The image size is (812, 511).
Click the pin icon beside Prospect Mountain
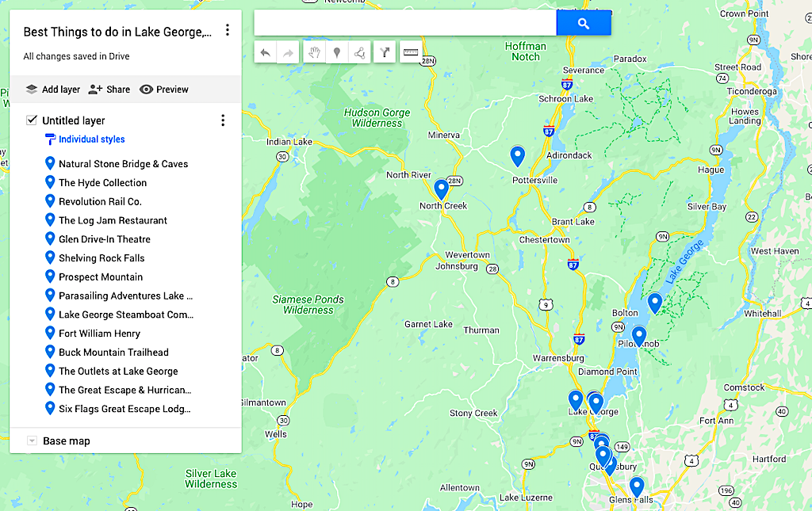pyautogui.click(x=50, y=276)
